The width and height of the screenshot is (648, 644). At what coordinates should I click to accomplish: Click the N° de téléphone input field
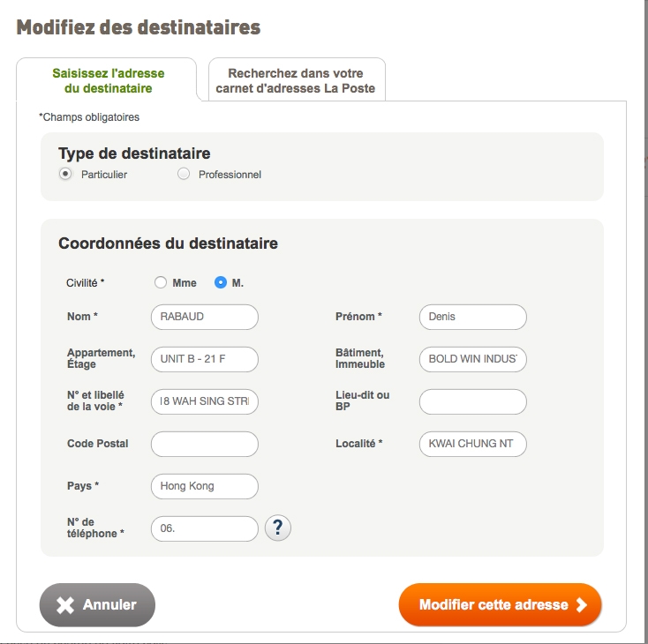[205, 528]
